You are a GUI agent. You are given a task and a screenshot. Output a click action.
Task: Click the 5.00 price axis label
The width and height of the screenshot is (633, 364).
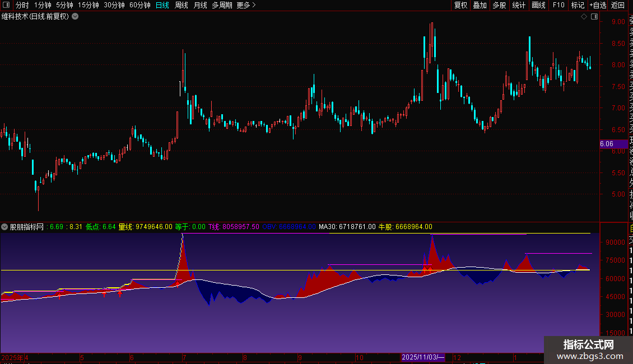tap(618, 194)
